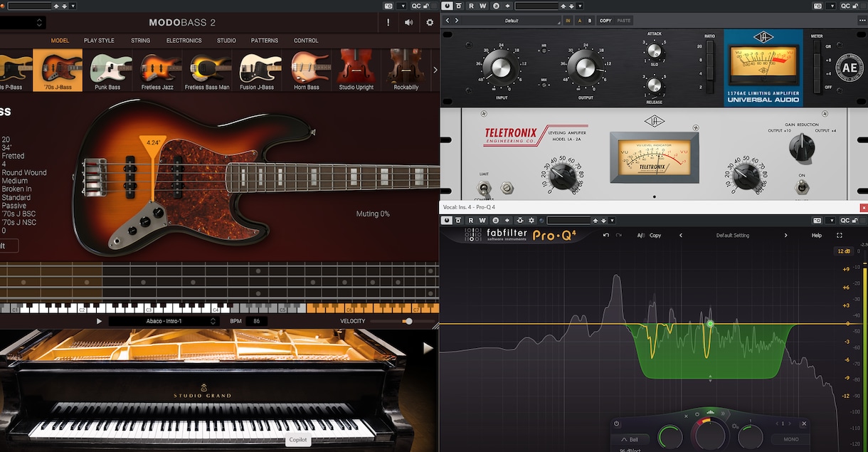
Task: Go to previous 1176AE preset
Action: pos(448,21)
